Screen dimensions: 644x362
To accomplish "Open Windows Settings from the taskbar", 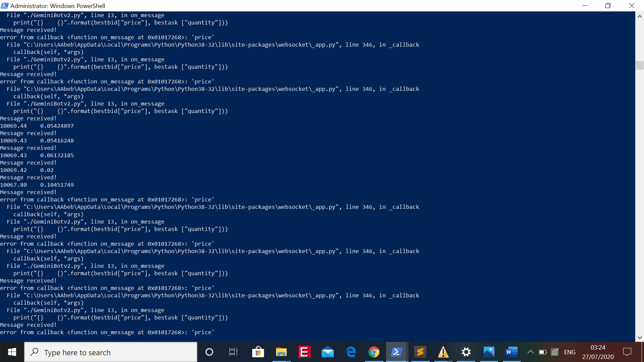I will pos(466,352).
